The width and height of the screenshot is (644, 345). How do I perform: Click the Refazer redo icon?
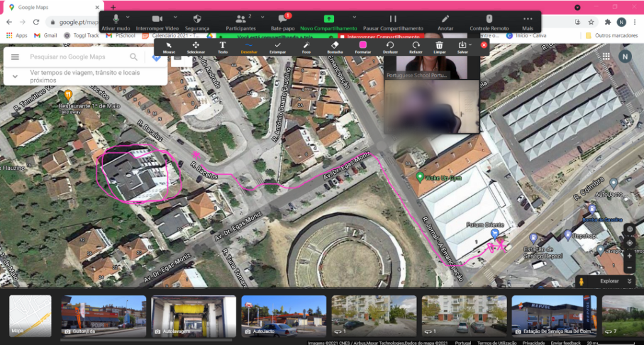tap(416, 47)
